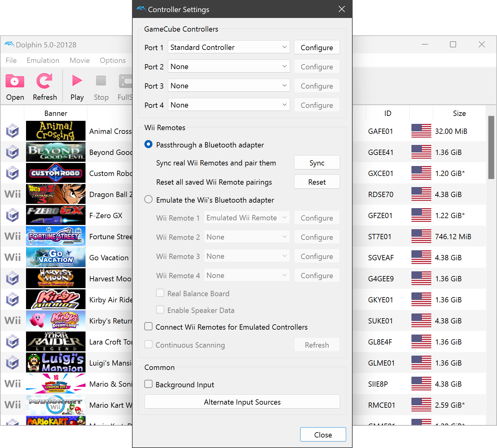Image resolution: width=497 pixels, height=448 pixels.
Task: Open Wii Remote 3 type dropdown
Action: (247, 256)
